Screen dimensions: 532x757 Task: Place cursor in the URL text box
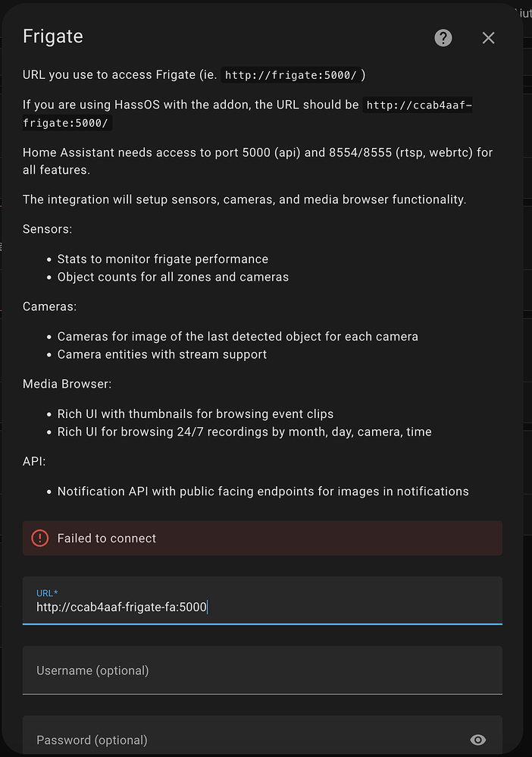click(x=262, y=607)
